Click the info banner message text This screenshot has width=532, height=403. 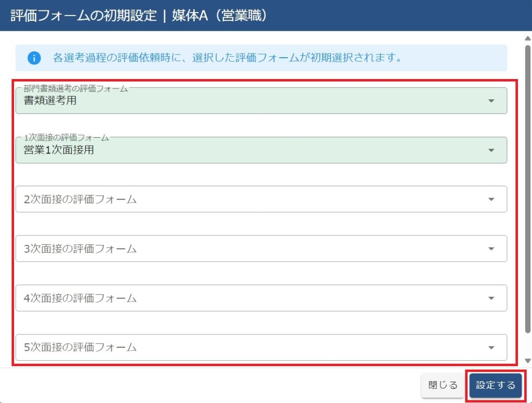pyautogui.click(x=228, y=58)
